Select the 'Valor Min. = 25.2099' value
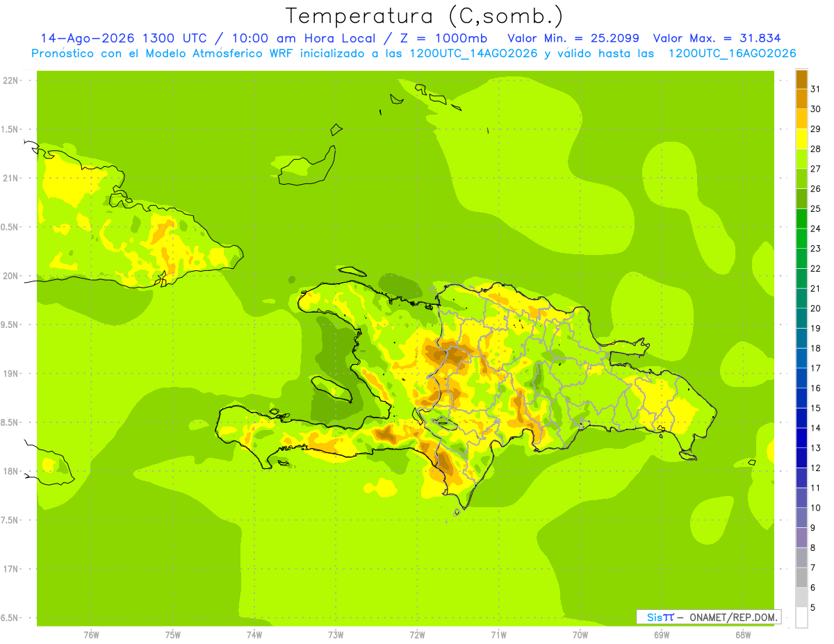Screen dimensions: 834x644 click(x=573, y=38)
